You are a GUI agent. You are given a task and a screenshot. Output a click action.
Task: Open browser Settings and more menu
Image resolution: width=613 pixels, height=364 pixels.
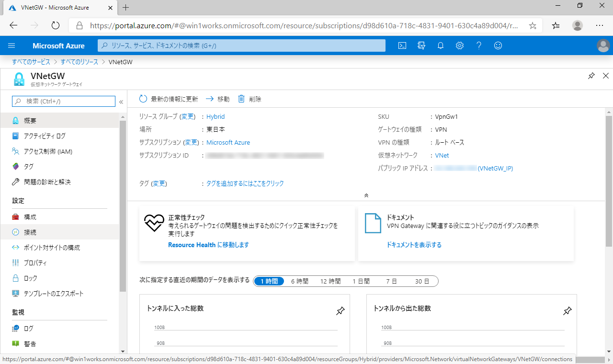click(x=600, y=25)
